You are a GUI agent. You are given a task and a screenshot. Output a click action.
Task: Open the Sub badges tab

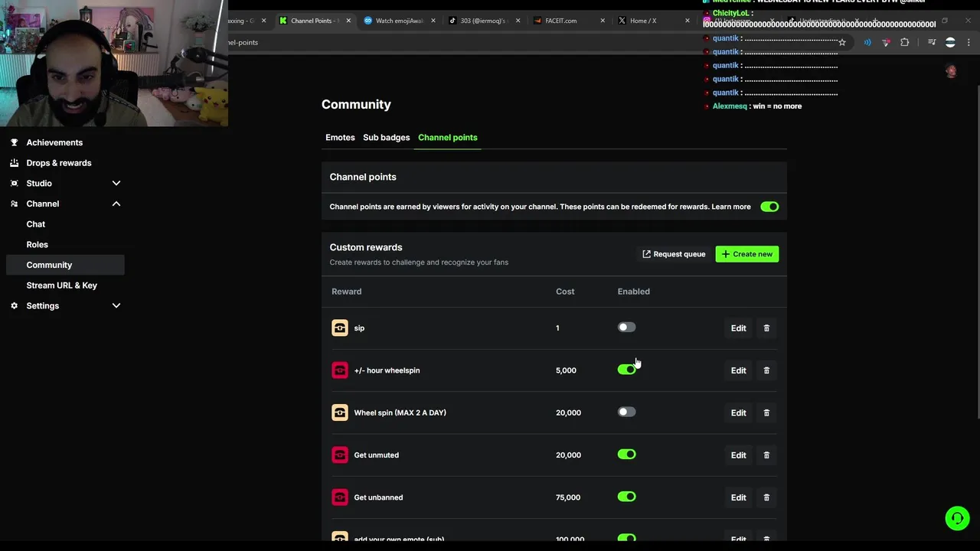[x=386, y=138]
